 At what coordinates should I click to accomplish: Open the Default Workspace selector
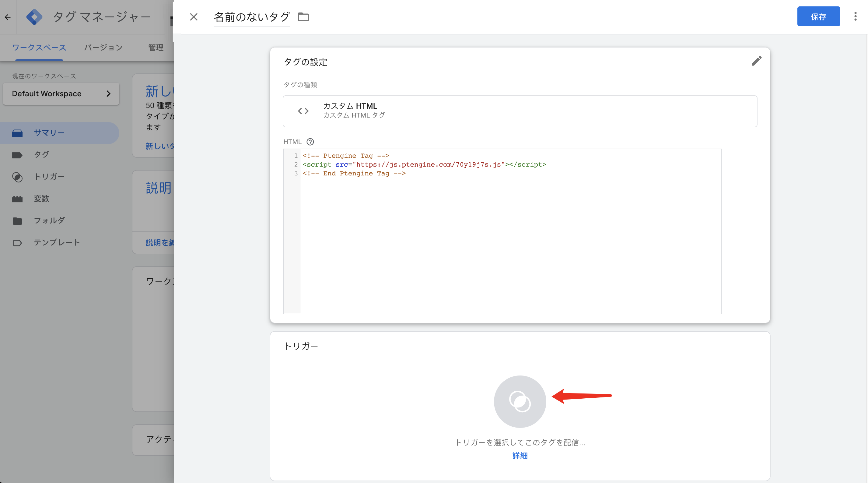pos(61,94)
